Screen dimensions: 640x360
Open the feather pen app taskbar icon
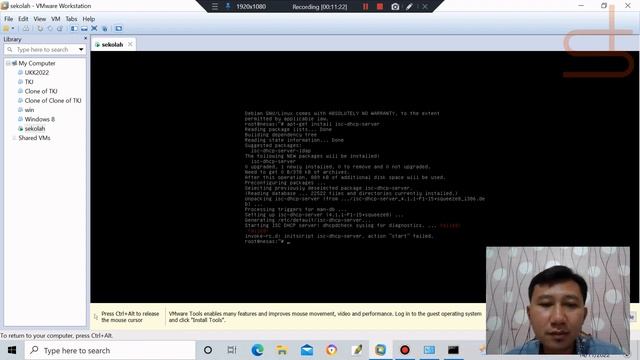(357, 350)
